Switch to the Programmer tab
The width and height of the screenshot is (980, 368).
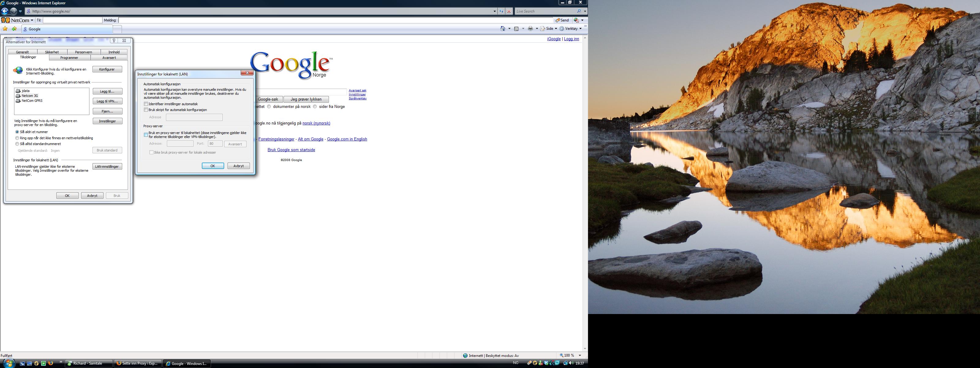(69, 58)
